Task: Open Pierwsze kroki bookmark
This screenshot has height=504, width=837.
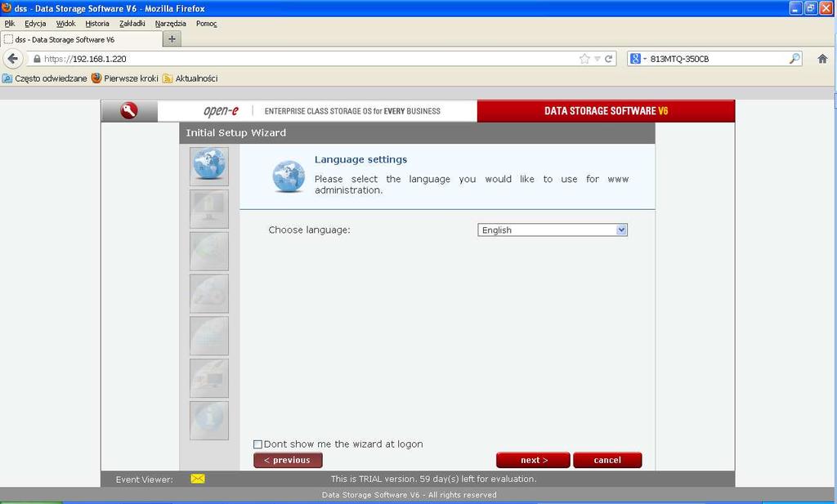Action: 125,78
